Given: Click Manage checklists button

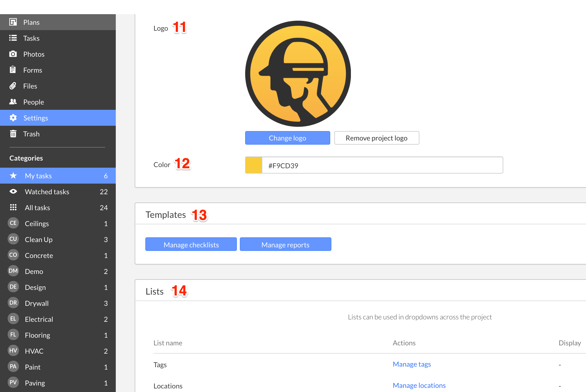Looking at the screenshot, I should tap(191, 244).
